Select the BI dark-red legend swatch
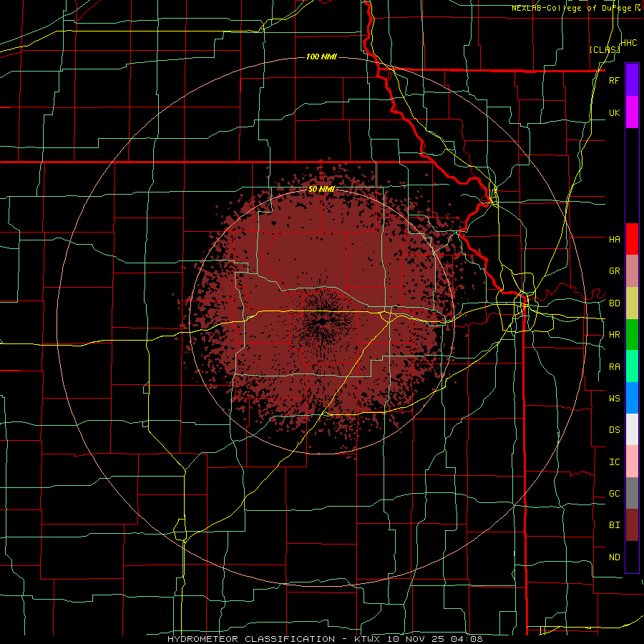Viewport: 644px width, 644px height. pyautogui.click(x=632, y=525)
